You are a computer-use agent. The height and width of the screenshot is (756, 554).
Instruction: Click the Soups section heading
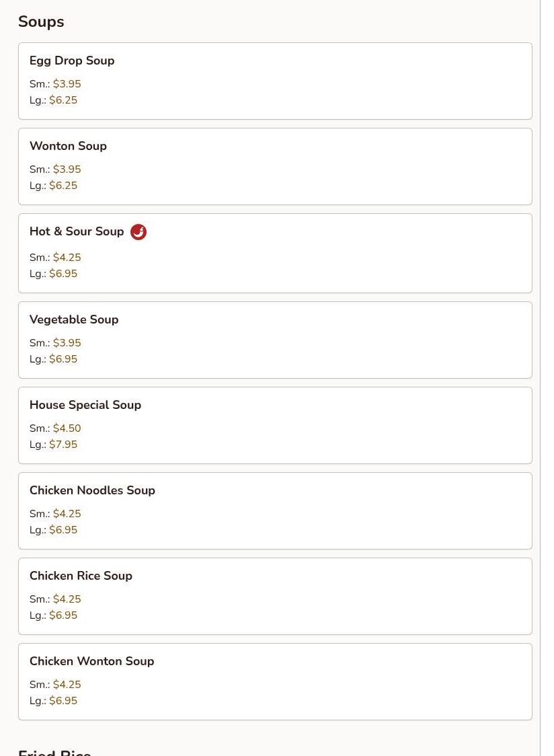[41, 22]
